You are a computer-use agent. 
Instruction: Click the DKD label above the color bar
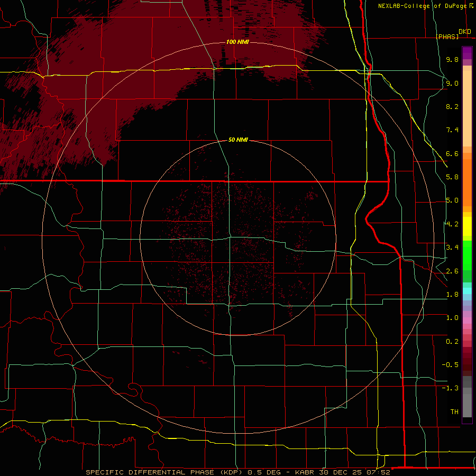(x=465, y=32)
